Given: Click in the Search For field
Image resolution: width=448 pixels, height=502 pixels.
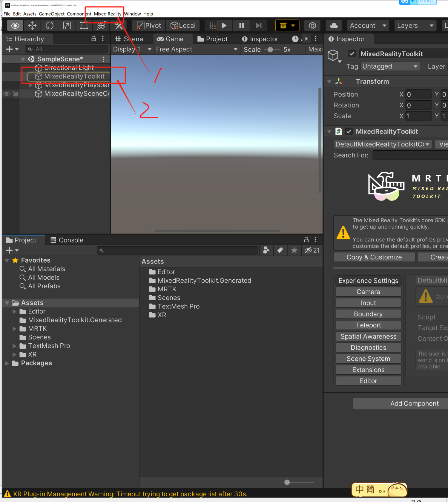Looking at the screenshot, I should (410, 155).
